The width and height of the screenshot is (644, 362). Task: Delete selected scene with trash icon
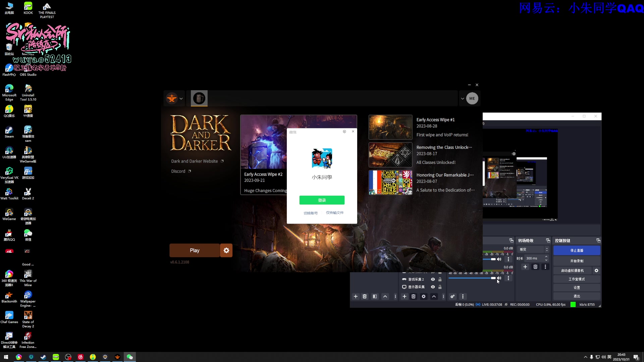pyautogui.click(x=365, y=297)
